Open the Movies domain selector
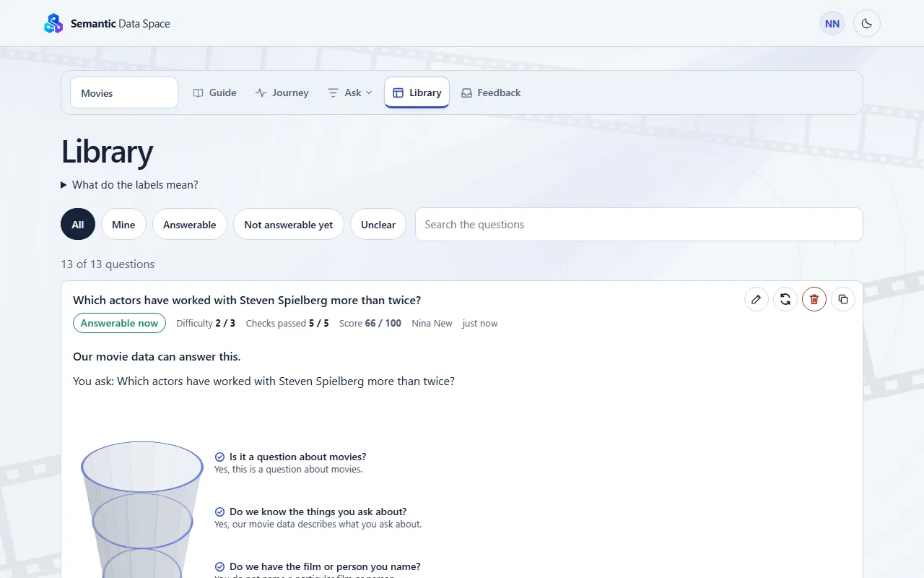Viewport: 924px width, 578px height. pos(124,92)
